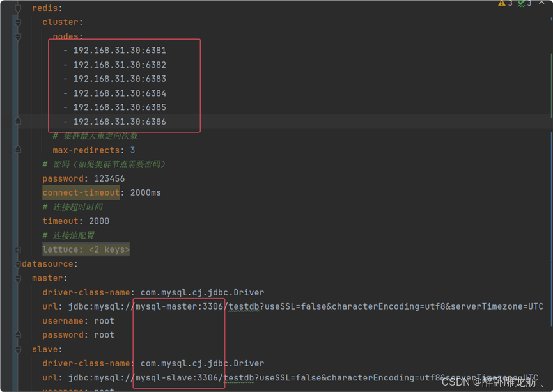Screen dimensions: 553x392
Task: Click the timeout value 2000
Action: point(98,221)
